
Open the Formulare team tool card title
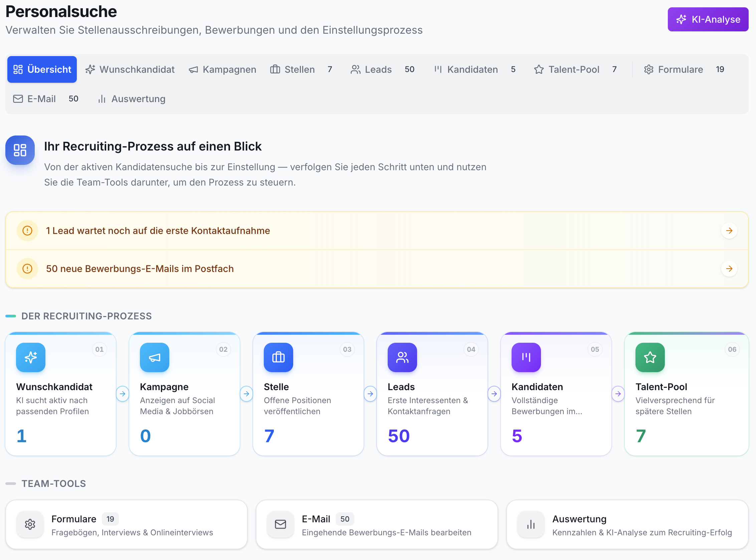pos(74,519)
